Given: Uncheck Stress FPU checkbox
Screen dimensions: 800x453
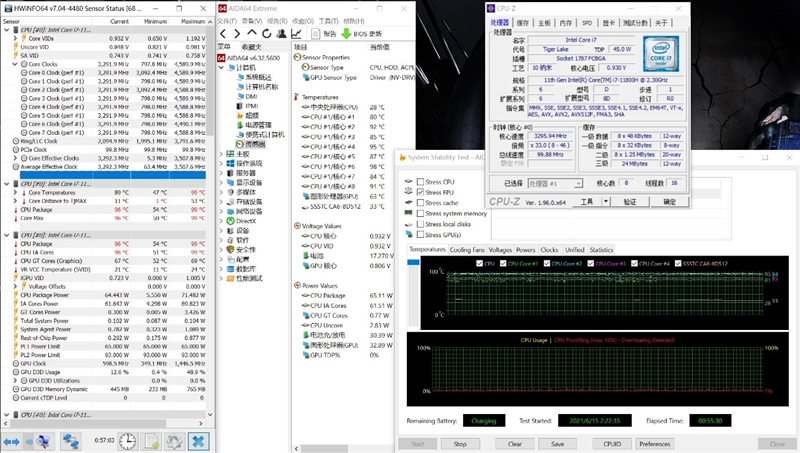Looking at the screenshot, I should pyautogui.click(x=420, y=192).
